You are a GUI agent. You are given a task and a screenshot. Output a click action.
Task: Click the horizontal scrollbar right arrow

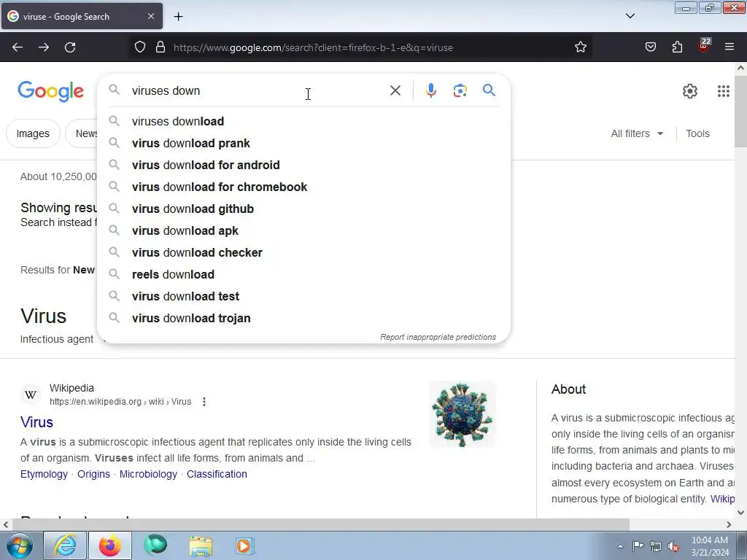pyautogui.click(x=729, y=524)
